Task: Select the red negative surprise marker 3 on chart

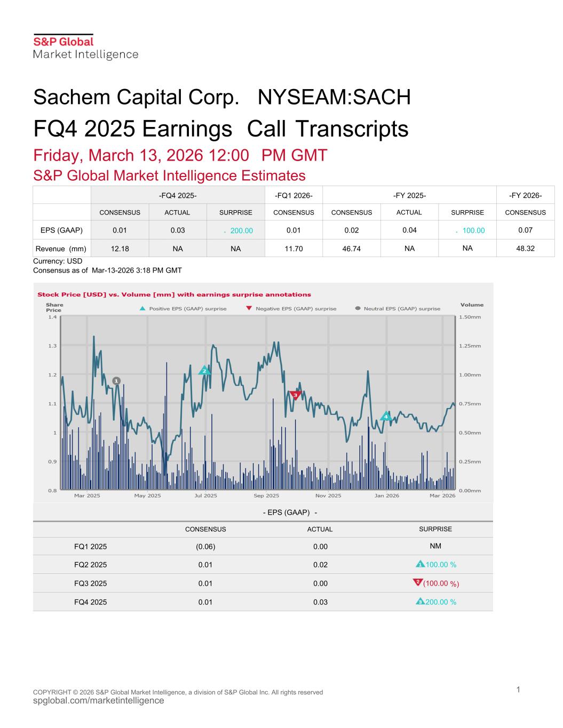Action: coord(295,395)
